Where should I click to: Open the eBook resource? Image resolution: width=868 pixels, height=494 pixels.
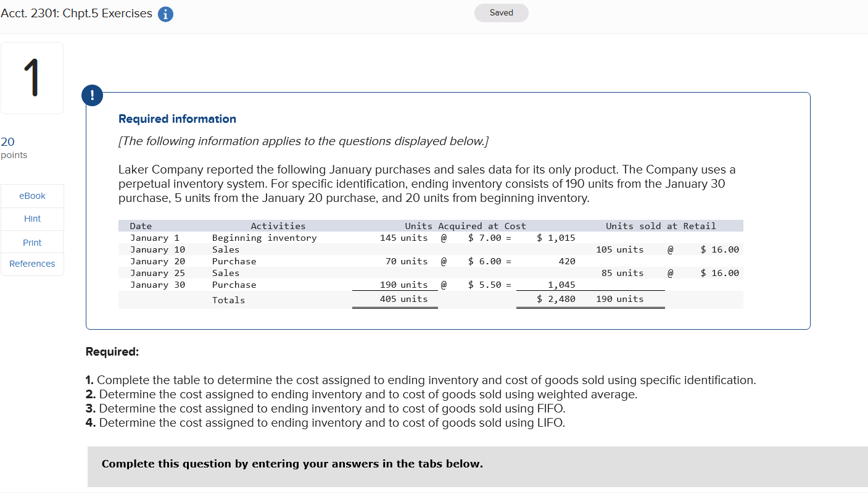[32, 195]
